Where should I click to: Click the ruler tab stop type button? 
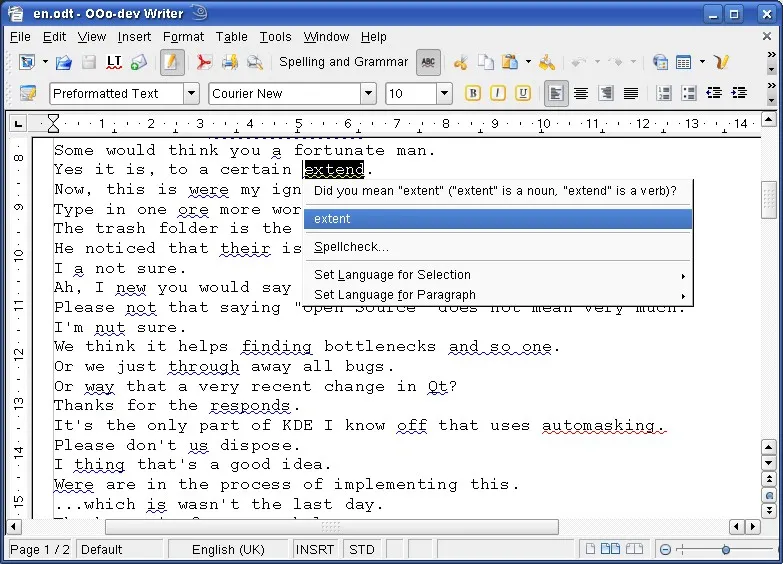[x=18, y=123]
